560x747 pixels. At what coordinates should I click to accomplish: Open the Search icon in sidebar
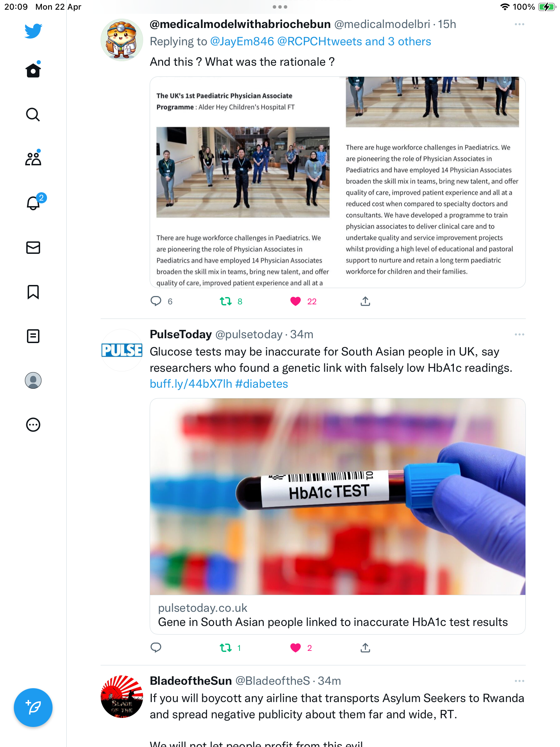point(33,114)
